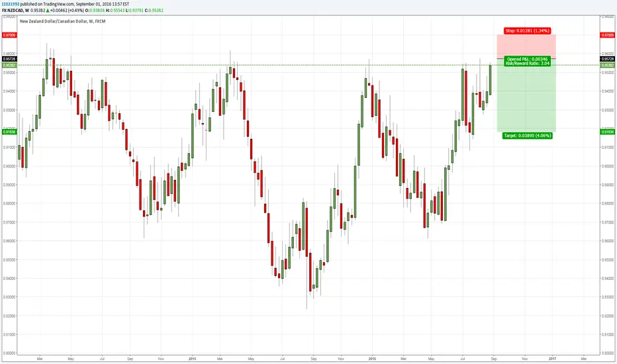Click the black 0.95728 tag on right price axis

[607, 59]
